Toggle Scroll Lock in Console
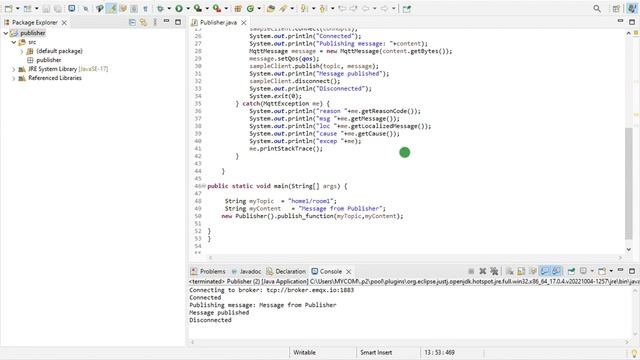 [x=521, y=271]
